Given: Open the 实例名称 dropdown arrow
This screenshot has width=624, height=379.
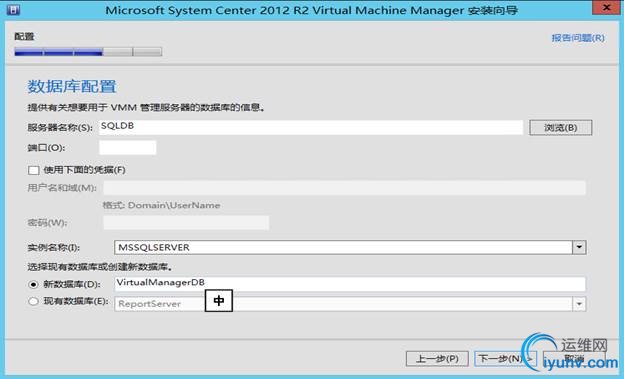Looking at the screenshot, I should click(x=579, y=247).
